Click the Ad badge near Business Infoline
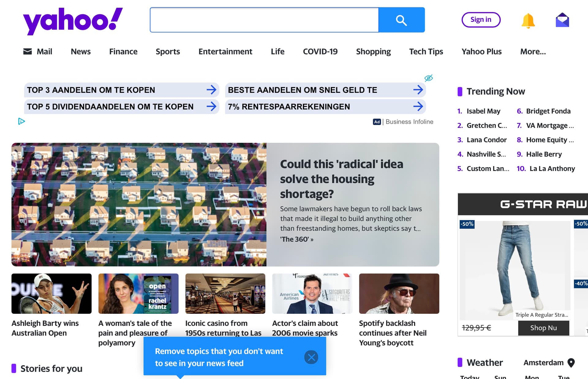 pyautogui.click(x=377, y=122)
